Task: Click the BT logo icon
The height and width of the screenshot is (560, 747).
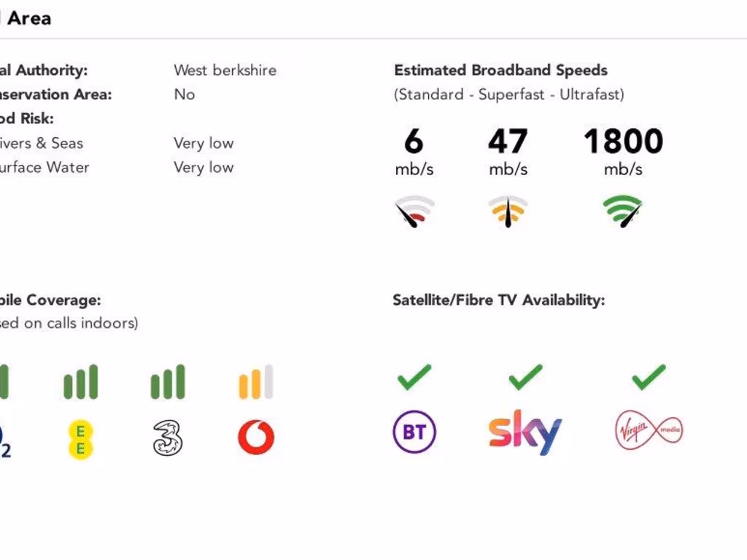Action: (414, 432)
